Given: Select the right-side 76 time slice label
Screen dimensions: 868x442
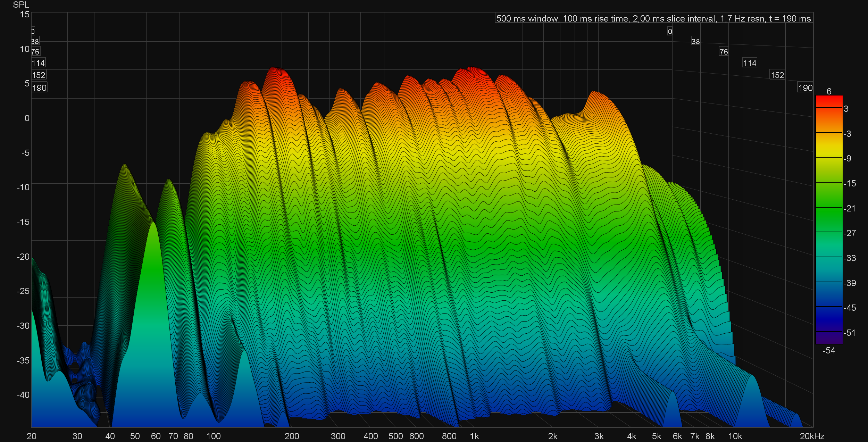Looking at the screenshot, I should 724,52.
